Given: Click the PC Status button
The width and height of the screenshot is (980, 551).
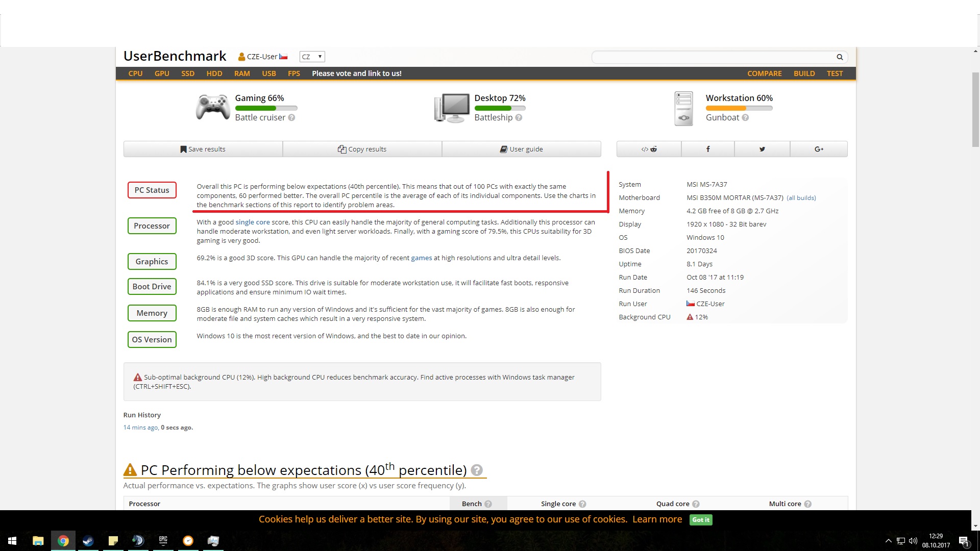Looking at the screenshot, I should click(x=152, y=190).
